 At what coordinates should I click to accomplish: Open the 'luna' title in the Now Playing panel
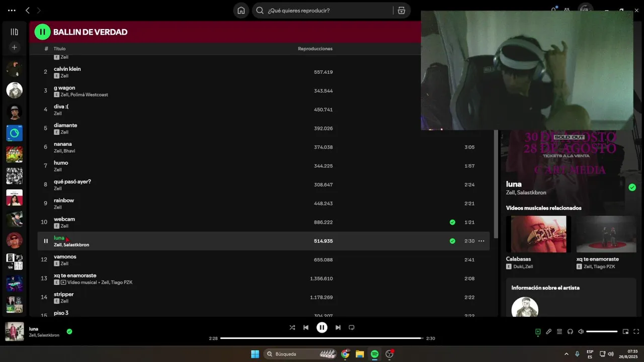pyautogui.click(x=514, y=184)
